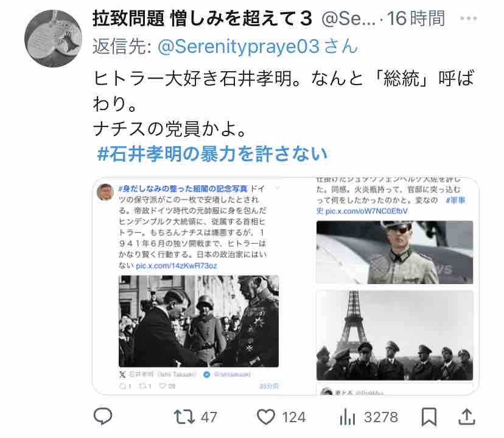Open the author's round profile avatar
The height and width of the screenshot is (438, 504).
click(x=53, y=38)
